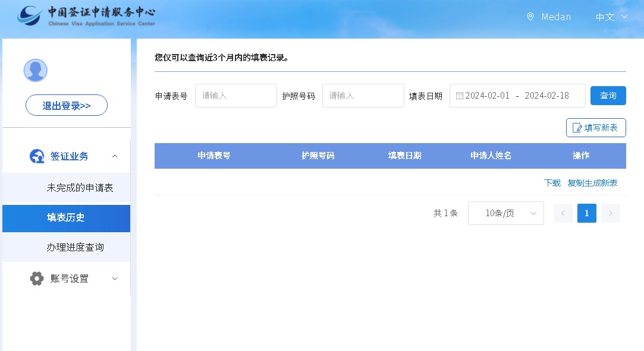Click the 账号设置 gear icon
This screenshot has height=351, width=644.
[x=37, y=279]
